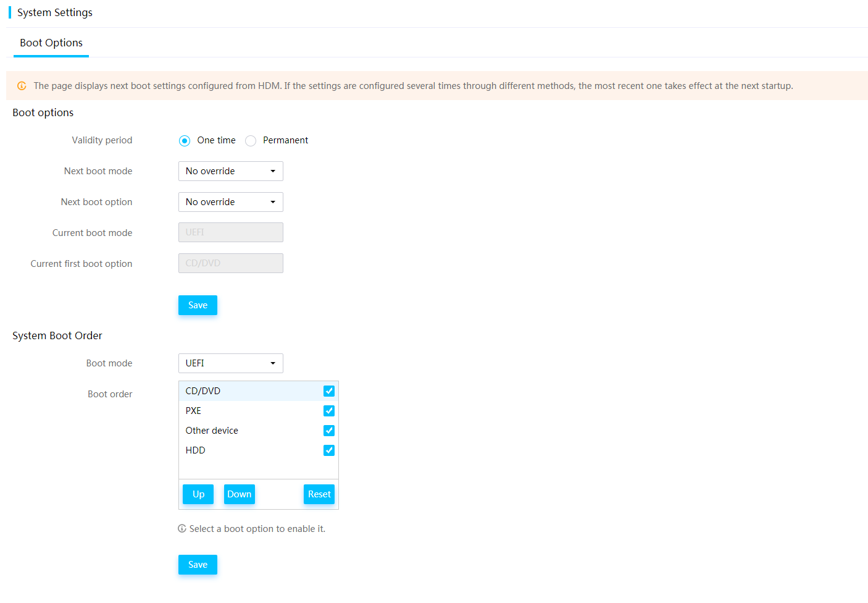
Task: Click the 'Boot order' label
Action: [110, 394]
